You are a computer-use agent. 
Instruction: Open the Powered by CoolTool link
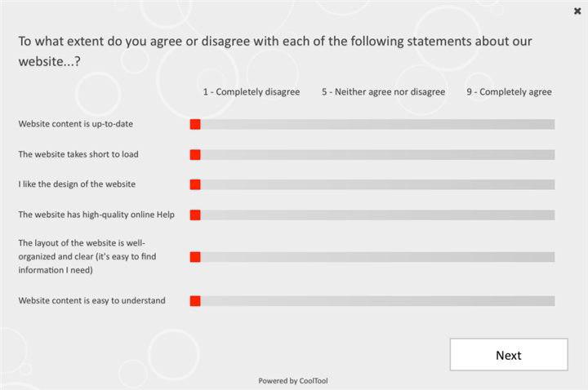coord(293,381)
